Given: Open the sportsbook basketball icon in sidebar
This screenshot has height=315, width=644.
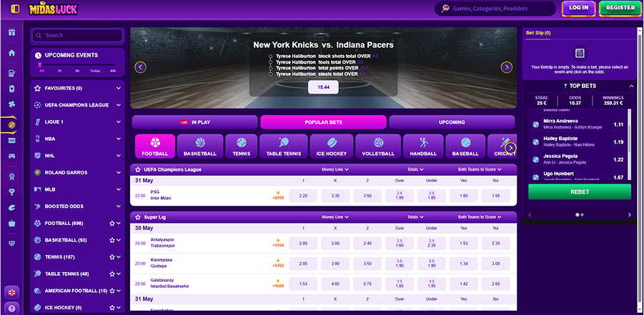Looking at the screenshot, I should pos(11,124).
